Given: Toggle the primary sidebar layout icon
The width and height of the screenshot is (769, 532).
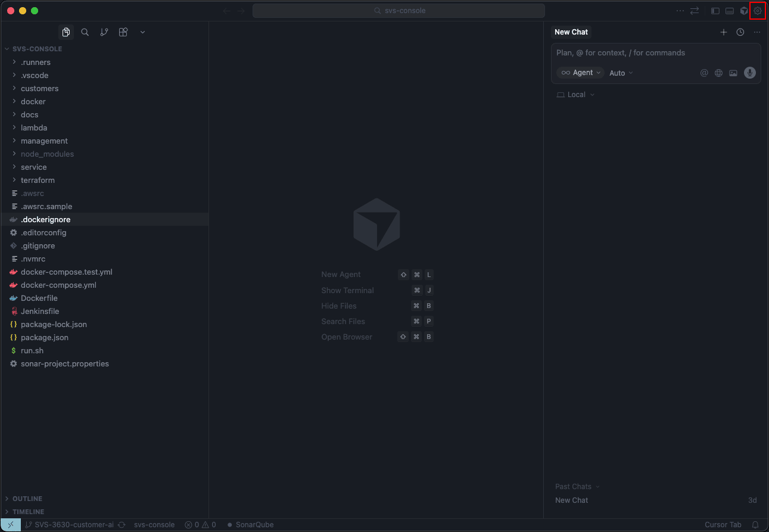Looking at the screenshot, I should coord(715,11).
